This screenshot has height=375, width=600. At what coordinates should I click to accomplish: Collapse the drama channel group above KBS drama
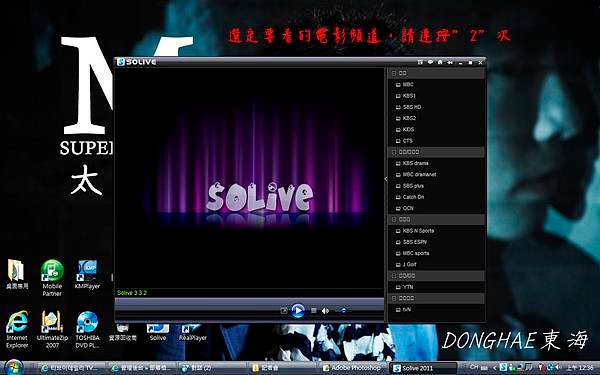(394, 152)
